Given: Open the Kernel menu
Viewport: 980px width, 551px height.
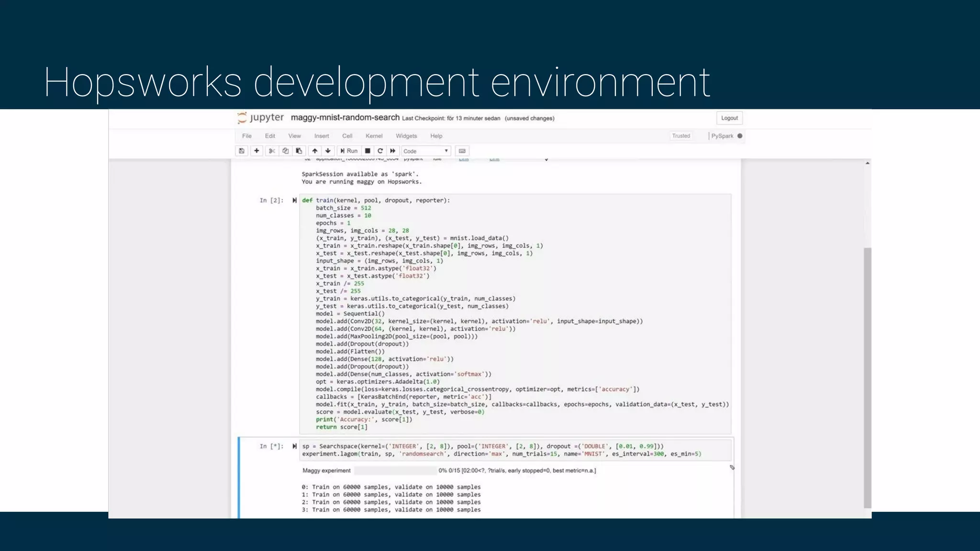Looking at the screenshot, I should [374, 136].
